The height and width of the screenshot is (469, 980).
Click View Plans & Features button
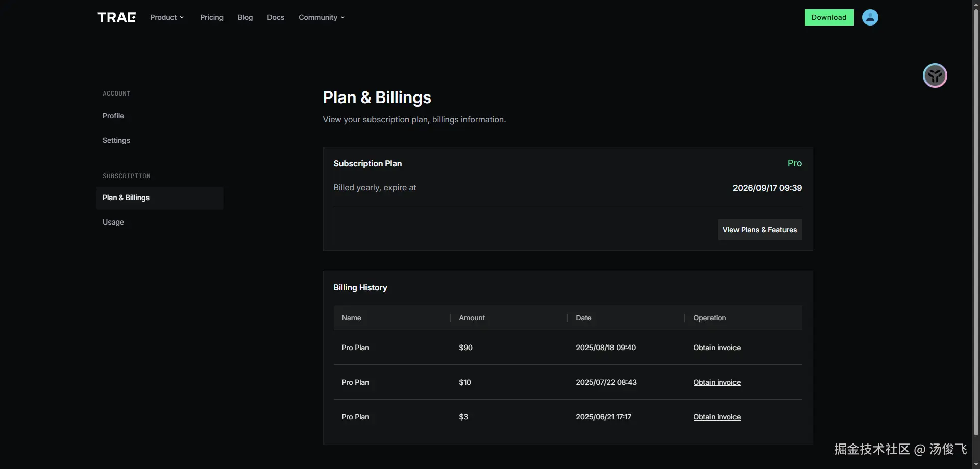(759, 230)
